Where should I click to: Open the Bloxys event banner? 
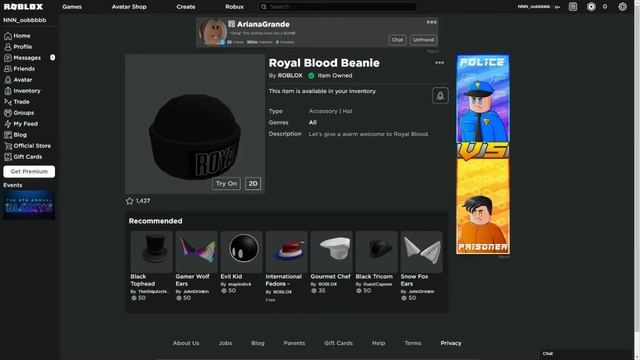click(29, 205)
